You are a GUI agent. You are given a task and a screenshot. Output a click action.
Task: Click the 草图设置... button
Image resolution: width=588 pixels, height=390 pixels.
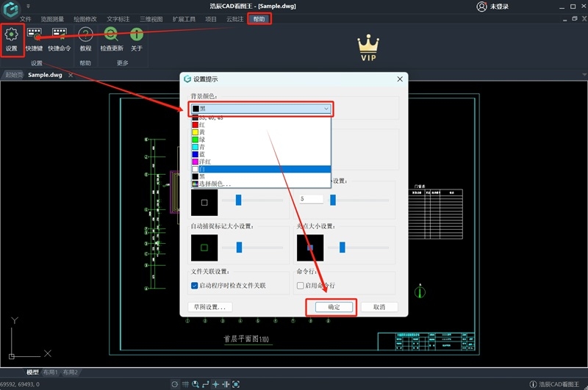tap(209, 307)
